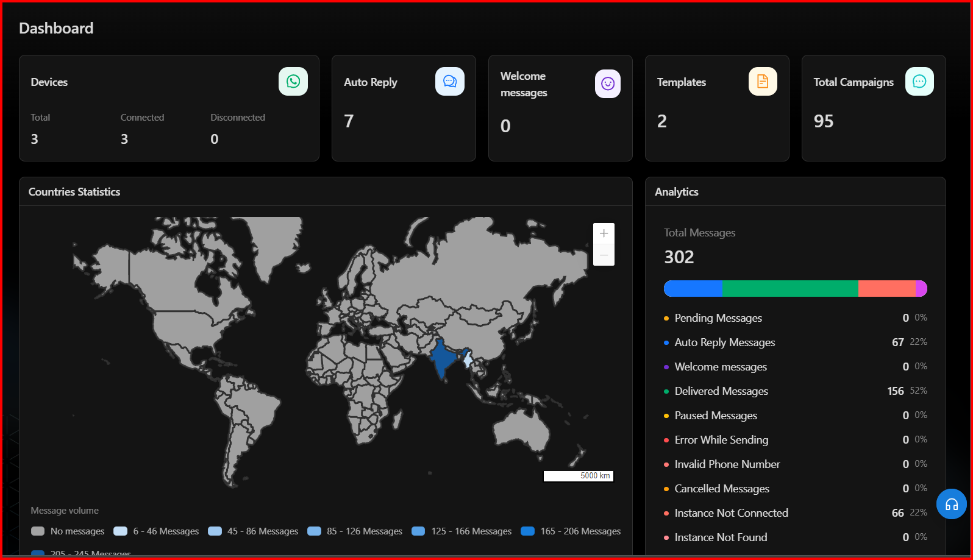973x560 pixels.
Task: Click the blue segment of messages bar
Action: coord(693,289)
